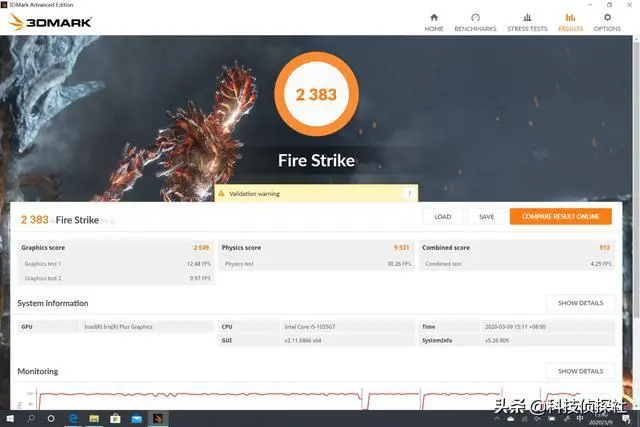Click the LOAD button
Screen dimensions: 640x427
442,217
